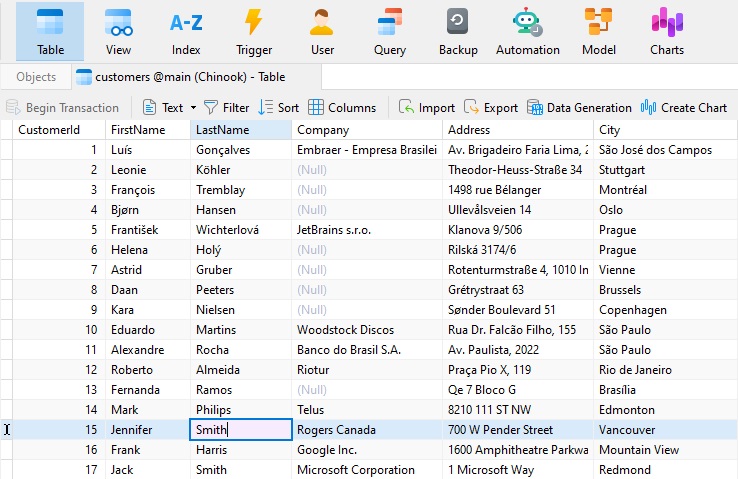This screenshot has height=479, width=738.
Task: Select the cell 'Rogers Canada'
Action: pyautogui.click(x=367, y=430)
